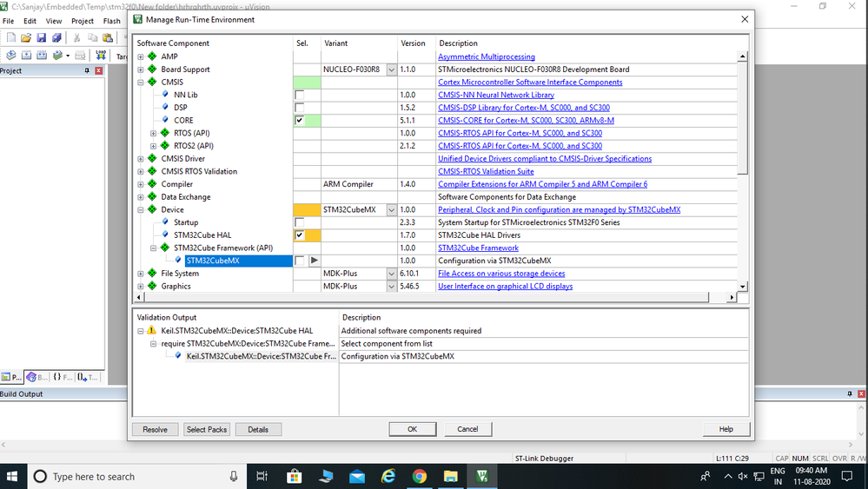Screen dimensions: 868x489
Task: Click the Resolve button
Action: click(x=155, y=429)
